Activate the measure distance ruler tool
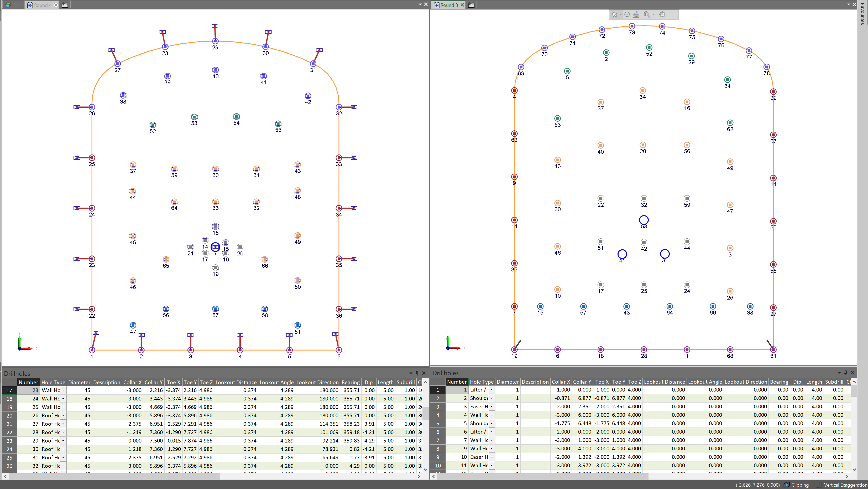The width and height of the screenshot is (868, 489). (x=636, y=14)
